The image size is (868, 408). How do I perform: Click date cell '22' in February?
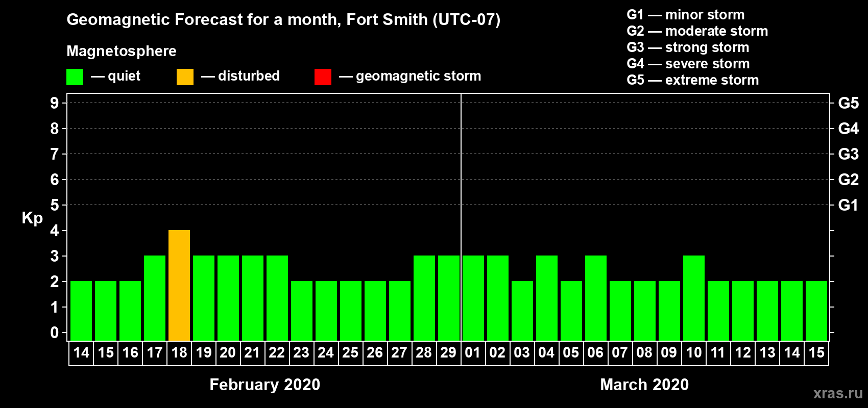click(277, 353)
